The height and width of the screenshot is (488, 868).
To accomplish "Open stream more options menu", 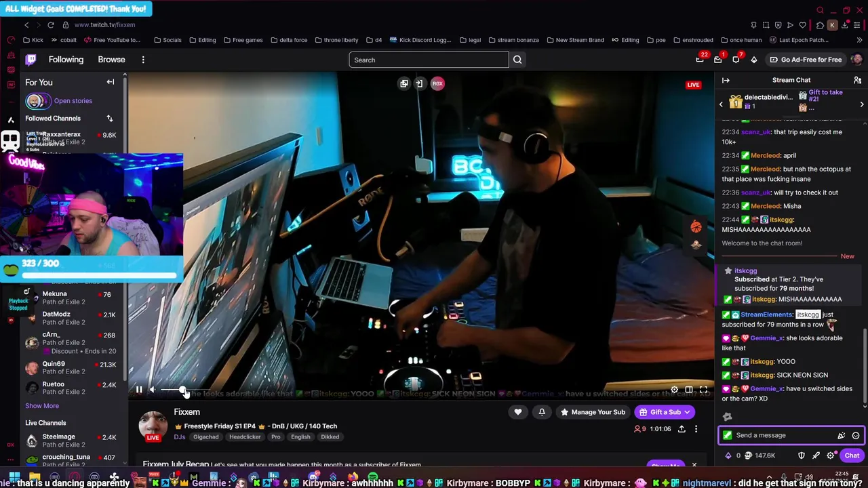I will pyautogui.click(x=696, y=429).
